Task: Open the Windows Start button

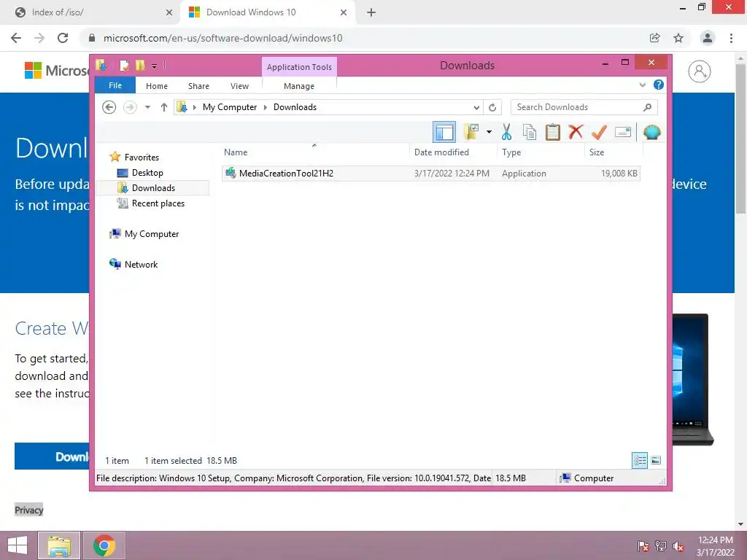Action: point(18,545)
